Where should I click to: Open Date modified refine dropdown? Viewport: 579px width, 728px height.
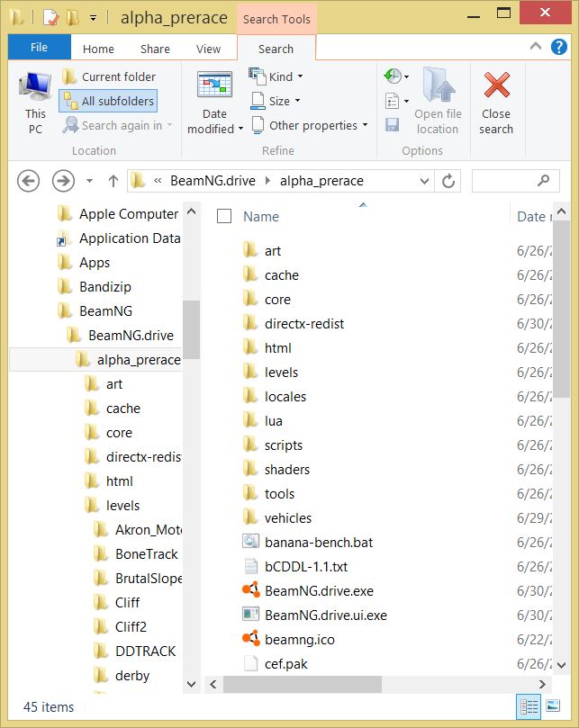pyautogui.click(x=214, y=103)
